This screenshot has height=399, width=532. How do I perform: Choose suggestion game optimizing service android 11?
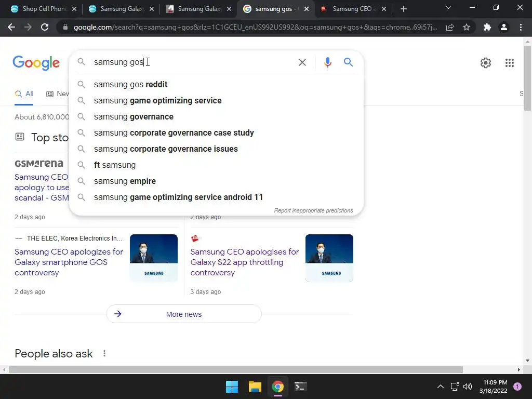[x=217, y=197]
